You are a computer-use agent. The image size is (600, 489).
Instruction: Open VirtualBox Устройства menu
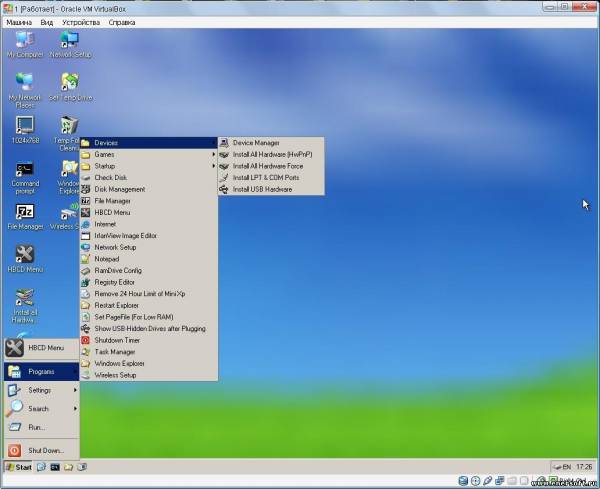click(81, 23)
